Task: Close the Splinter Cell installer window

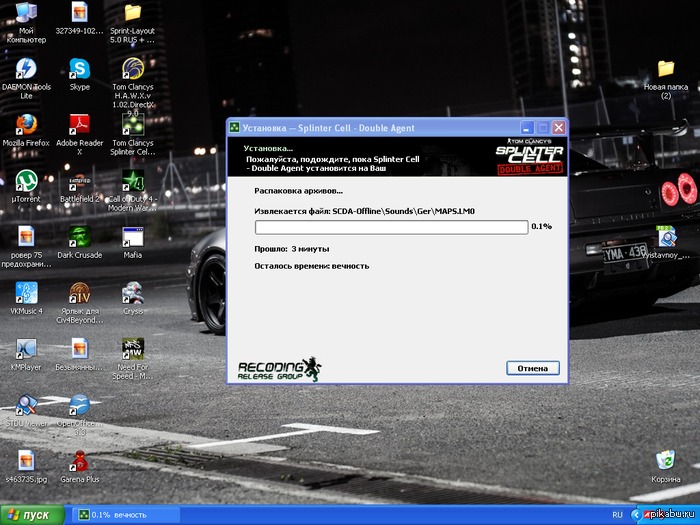Action: tap(558, 128)
